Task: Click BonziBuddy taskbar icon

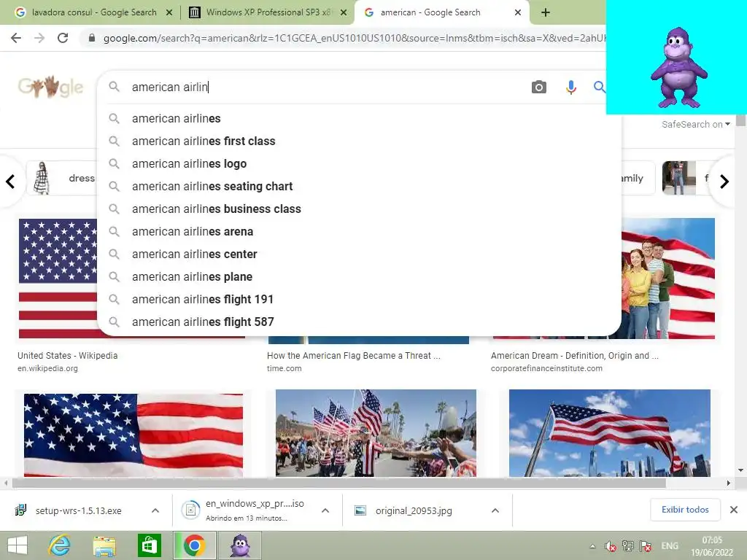Action: pos(239,545)
